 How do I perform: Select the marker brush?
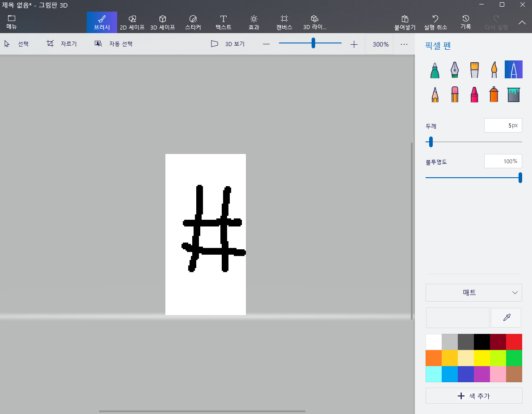point(435,70)
